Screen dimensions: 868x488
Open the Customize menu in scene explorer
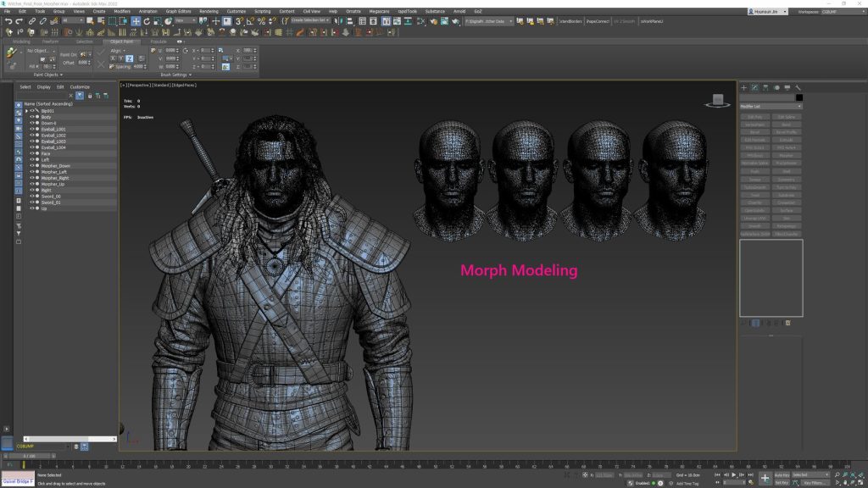coord(80,87)
